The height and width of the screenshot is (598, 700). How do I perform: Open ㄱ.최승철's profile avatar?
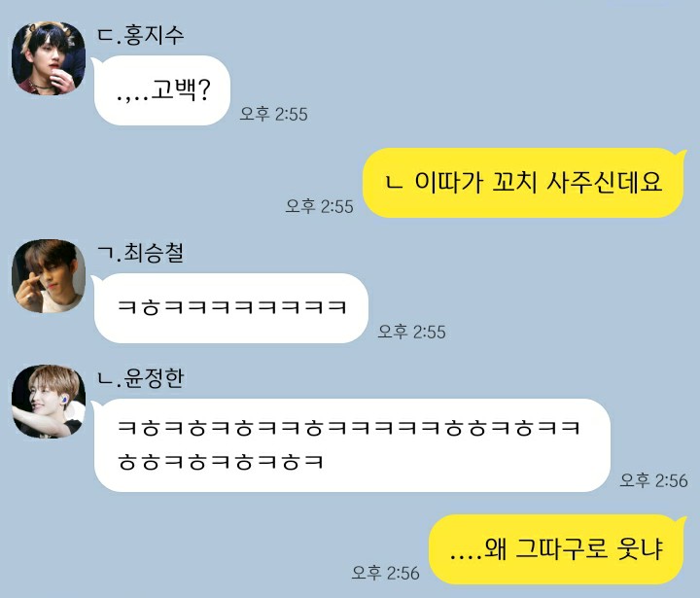tap(49, 275)
